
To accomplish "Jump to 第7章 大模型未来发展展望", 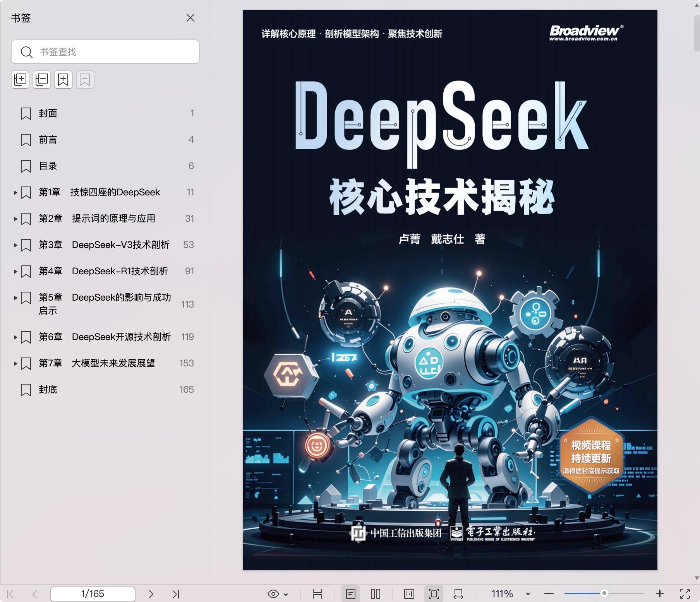I will pos(97,363).
